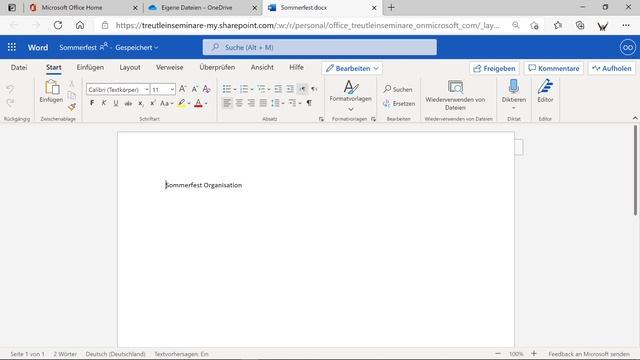The width and height of the screenshot is (640, 360).
Task: Apply superscript formatting
Action: click(x=152, y=103)
